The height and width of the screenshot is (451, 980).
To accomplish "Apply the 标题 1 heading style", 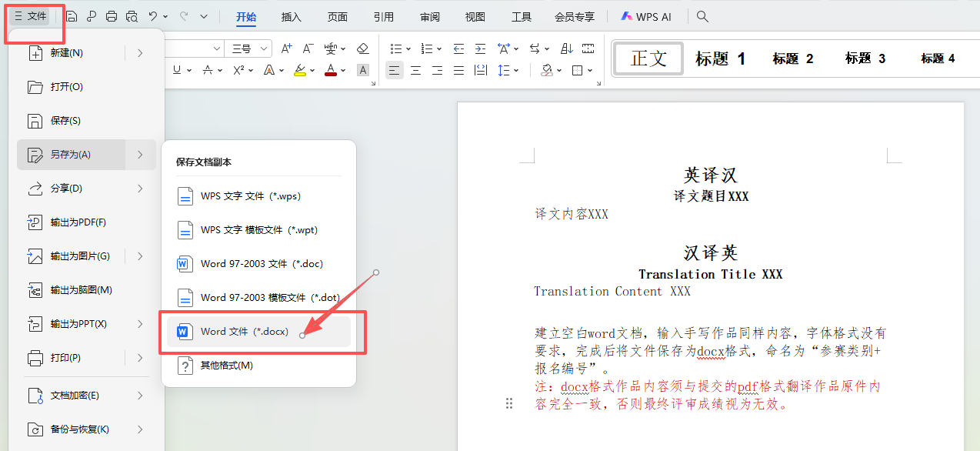I will click(720, 58).
